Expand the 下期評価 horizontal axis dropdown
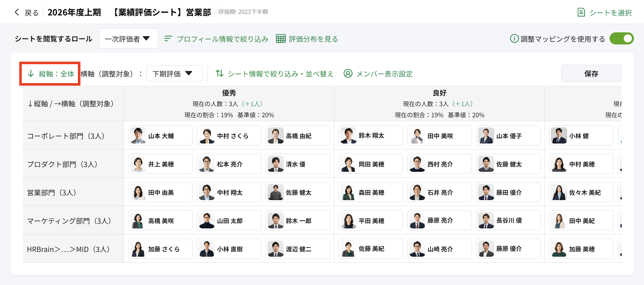 174,74
